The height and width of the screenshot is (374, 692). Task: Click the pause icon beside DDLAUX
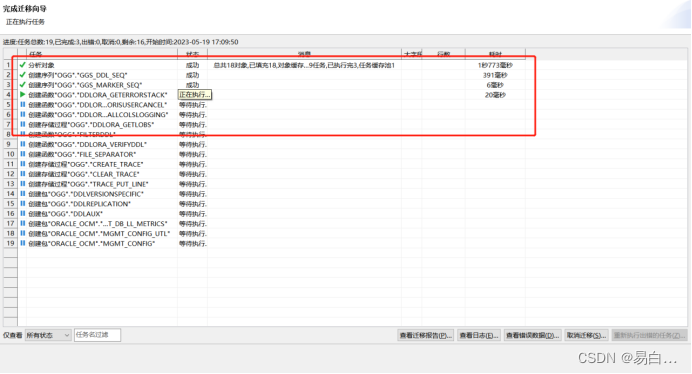coord(23,213)
